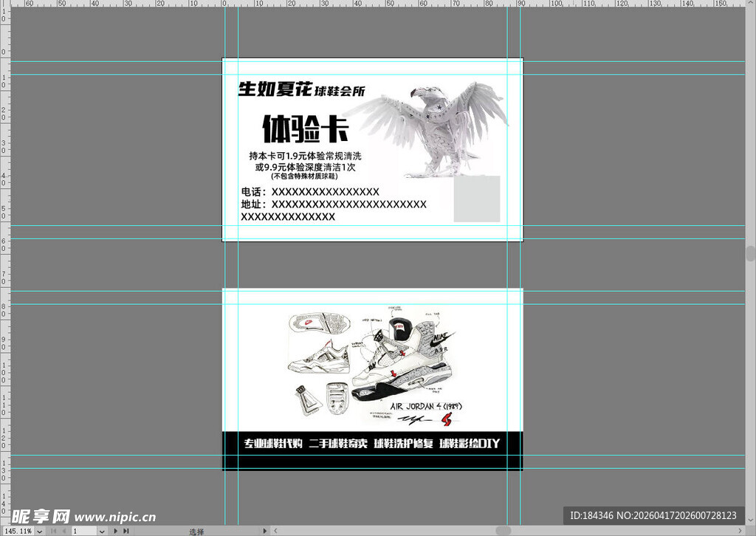756x536 pixels.
Task: Click the horizontal scrollbar thumb
Action: click(x=503, y=531)
